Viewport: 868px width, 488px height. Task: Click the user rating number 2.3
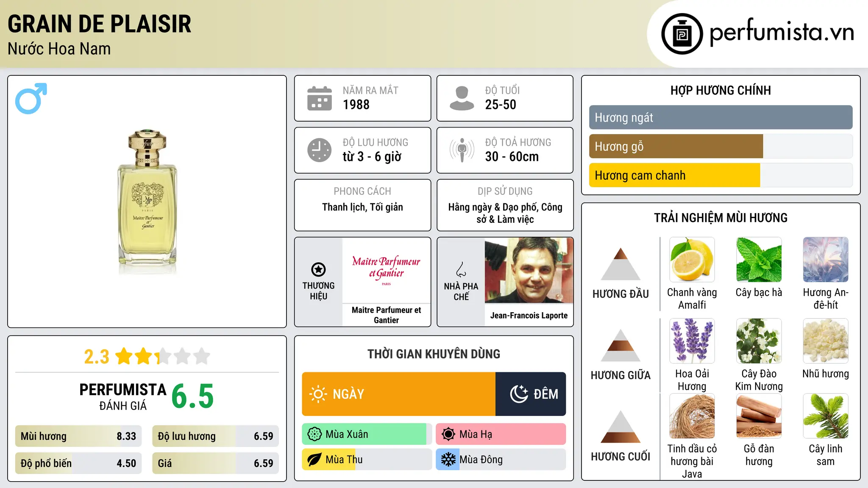(97, 357)
